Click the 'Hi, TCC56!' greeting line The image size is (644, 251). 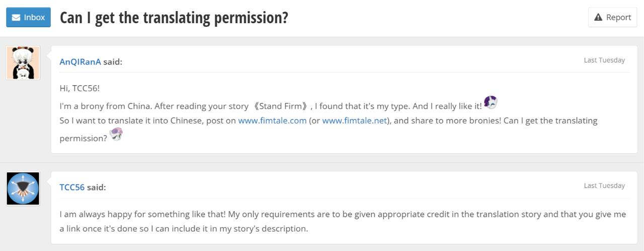click(79, 88)
